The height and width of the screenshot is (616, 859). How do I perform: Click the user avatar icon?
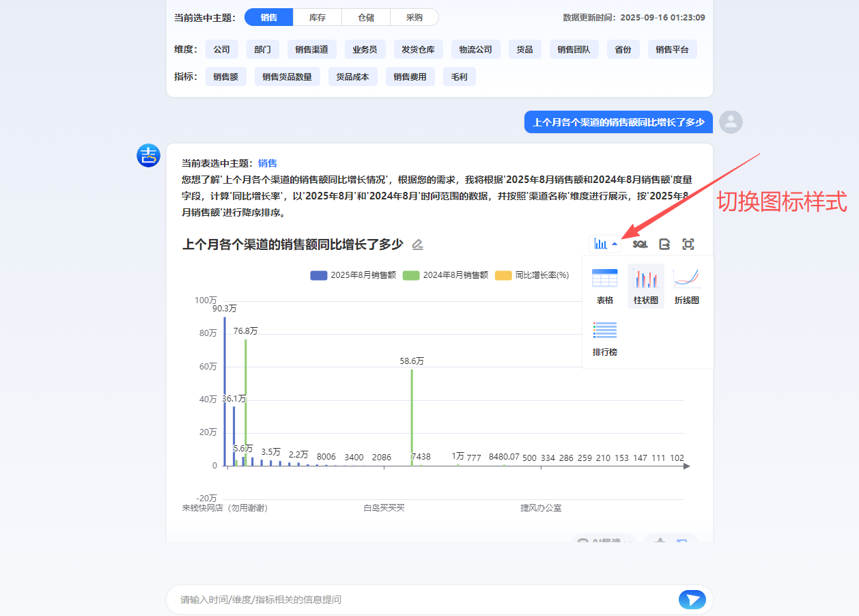coord(731,122)
